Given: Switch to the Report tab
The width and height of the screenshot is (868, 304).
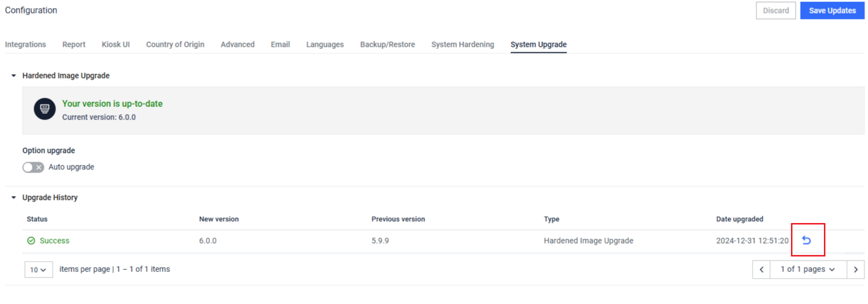Looking at the screenshot, I should [x=74, y=44].
